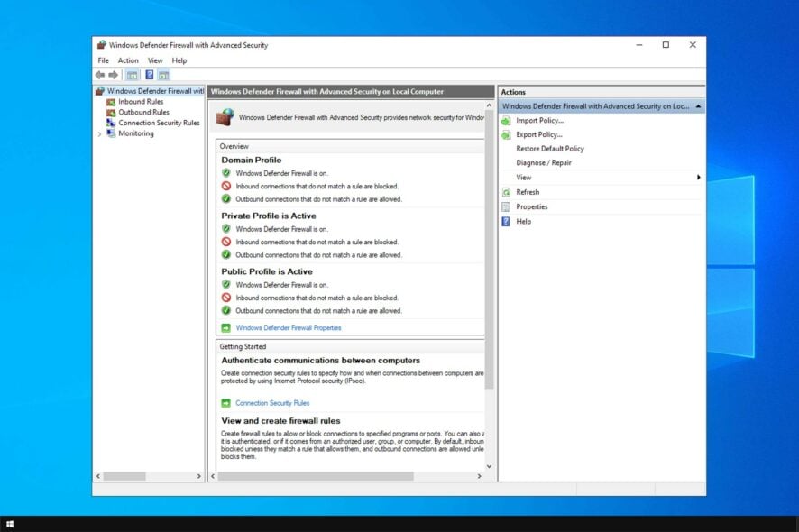Open the Action menu

pos(128,60)
